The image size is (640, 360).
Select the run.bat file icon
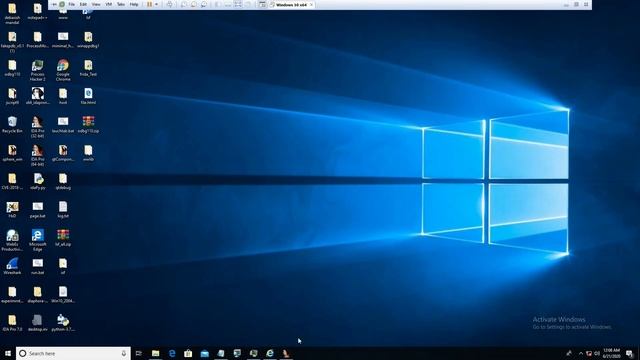tap(38, 266)
